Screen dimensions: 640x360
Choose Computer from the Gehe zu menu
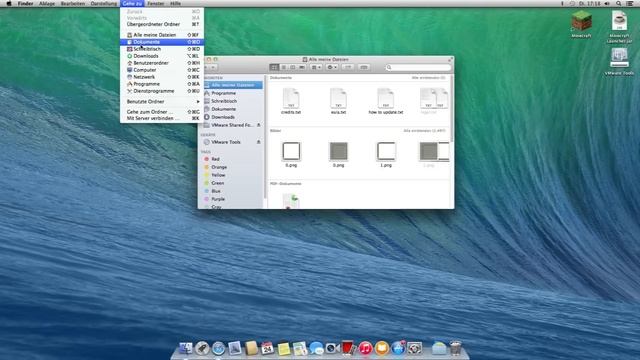[162, 70]
